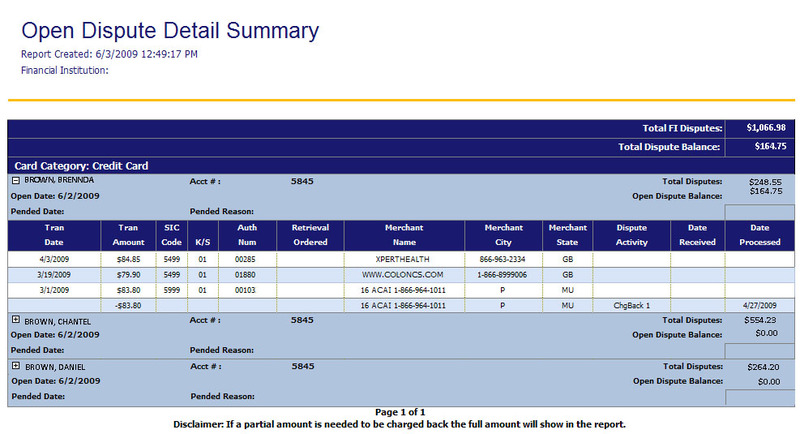
Task: Click the Card Category: Credit Card header
Action: click(x=81, y=166)
